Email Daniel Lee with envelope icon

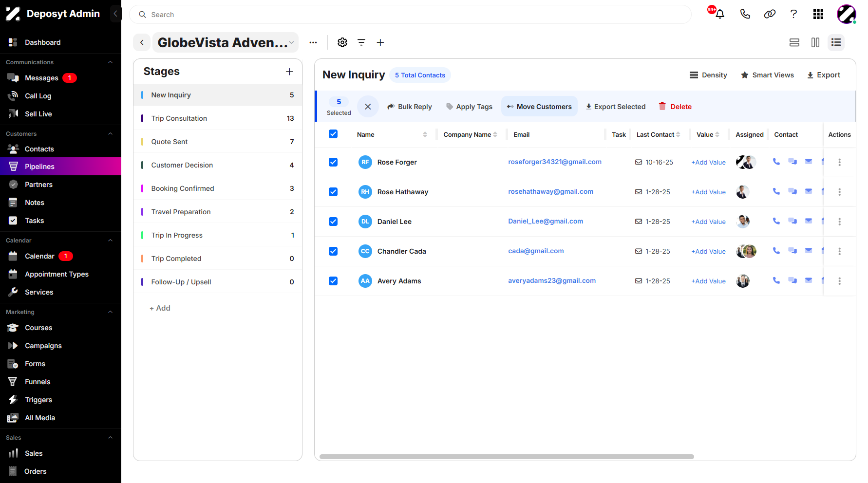tap(809, 221)
